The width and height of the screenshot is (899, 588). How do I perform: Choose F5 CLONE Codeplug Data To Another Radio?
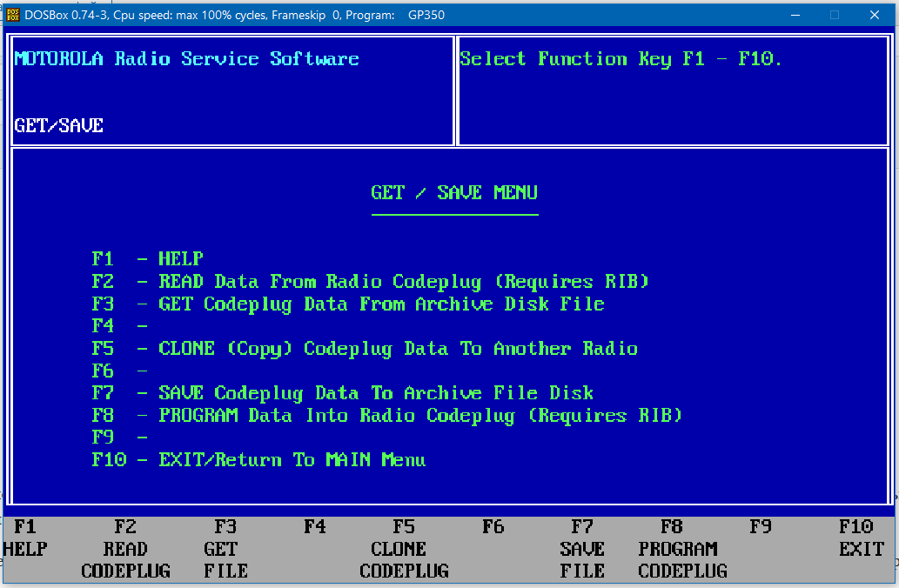point(365,349)
